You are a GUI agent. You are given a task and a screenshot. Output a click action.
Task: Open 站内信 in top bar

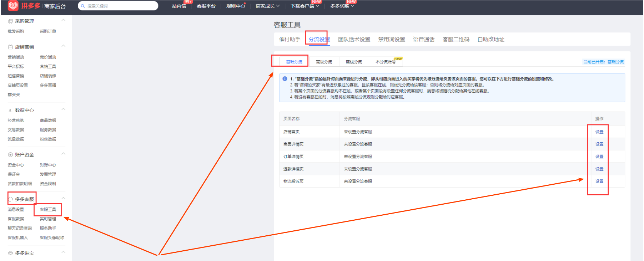pyautogui.click(x=179, y=6)
